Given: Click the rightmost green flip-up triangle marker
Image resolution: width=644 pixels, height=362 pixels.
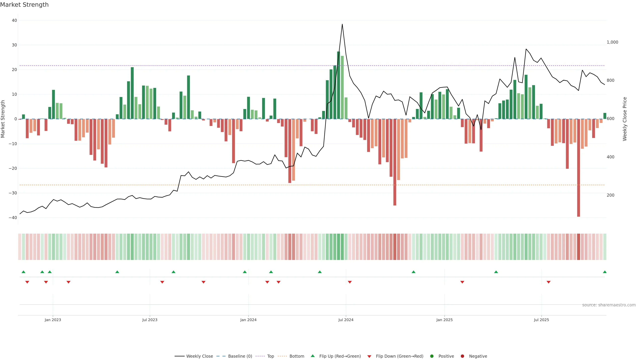Looking at the screenshot, I should [x=604, y=272].
